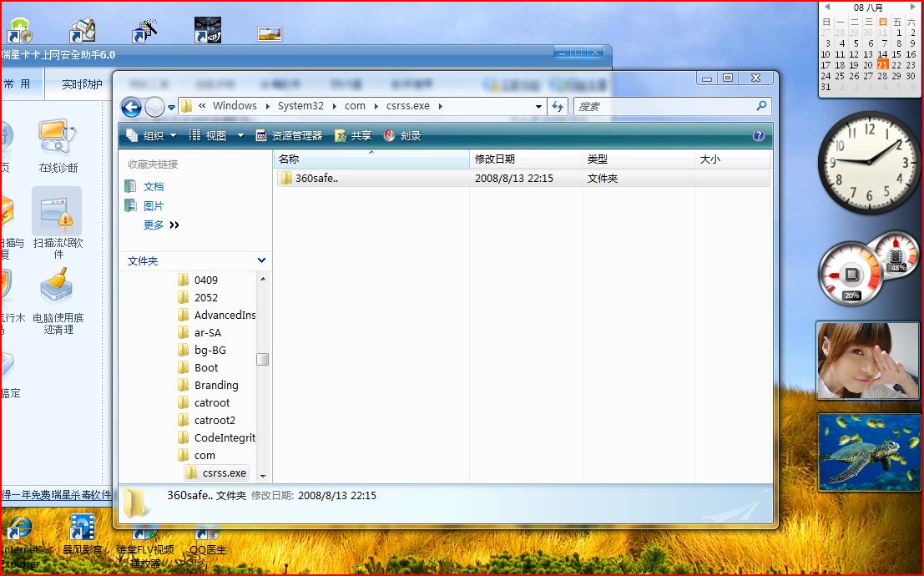Click the refresh button beside address bar
Image resolution: width=924 pixels, height=576 pixels.
558,106
